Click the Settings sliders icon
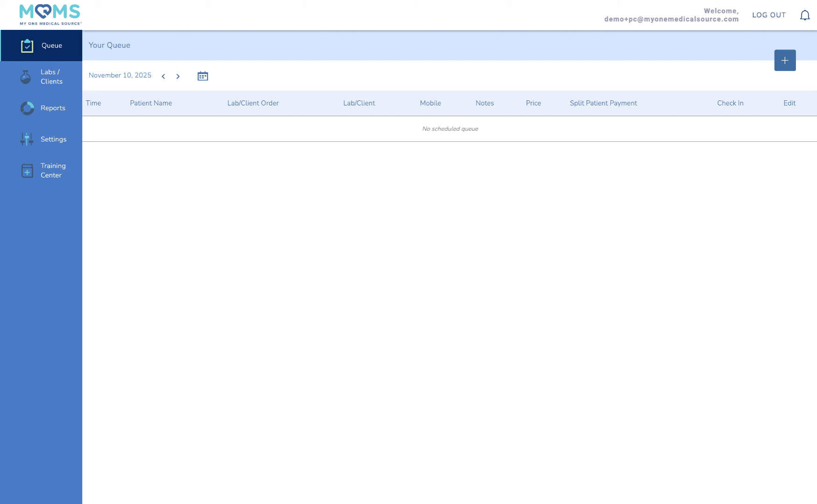The height and width of the screenshot is (504, 817). 27,139
